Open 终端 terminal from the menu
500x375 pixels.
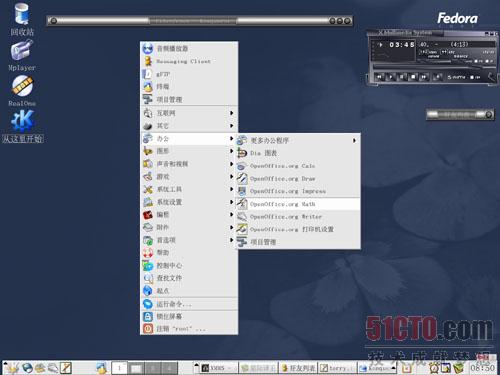[189, 87]
